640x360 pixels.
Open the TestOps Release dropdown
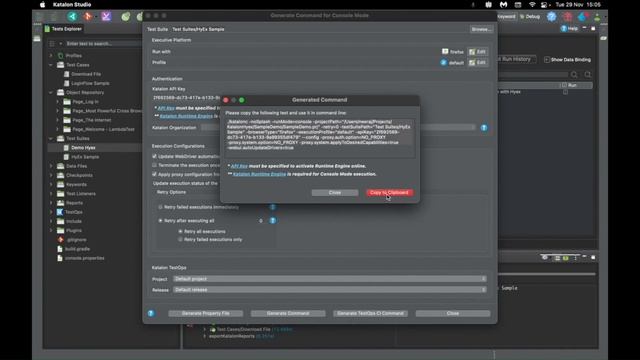[329, 290]
